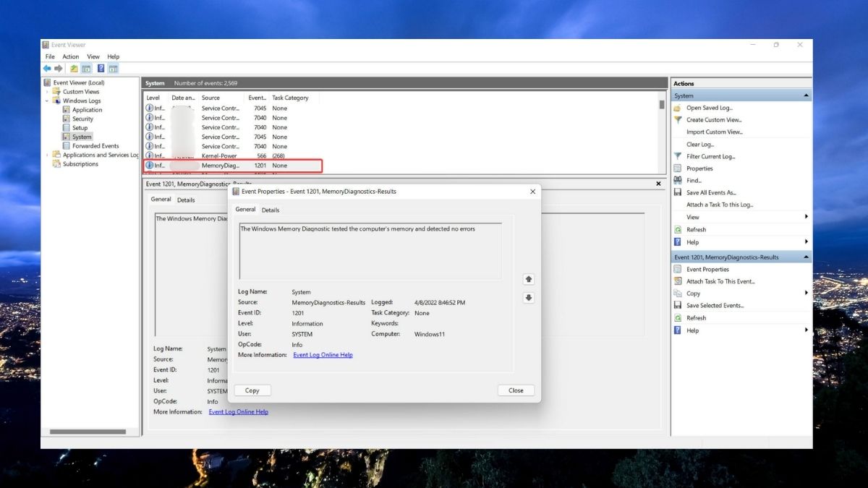868x488 pixels.
Task: Toggle the Show/Hide Console Tree toolbar icon
Action: click(86, 69)
